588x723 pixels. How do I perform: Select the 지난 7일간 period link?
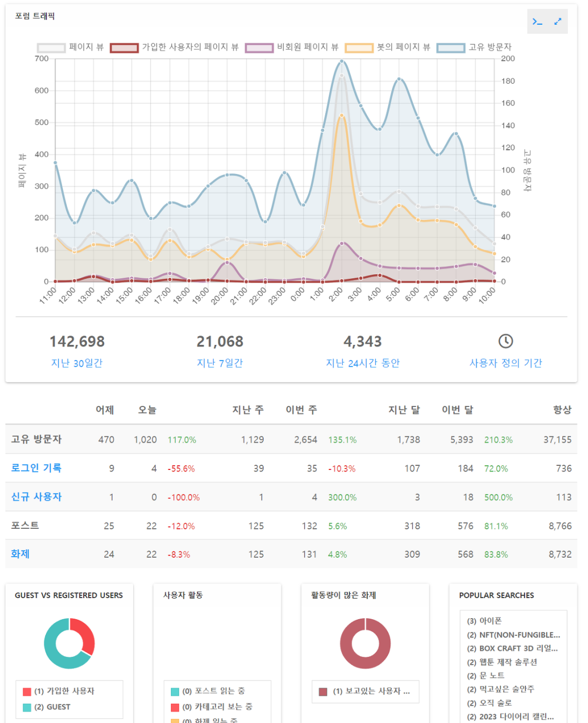click(220, 363)
